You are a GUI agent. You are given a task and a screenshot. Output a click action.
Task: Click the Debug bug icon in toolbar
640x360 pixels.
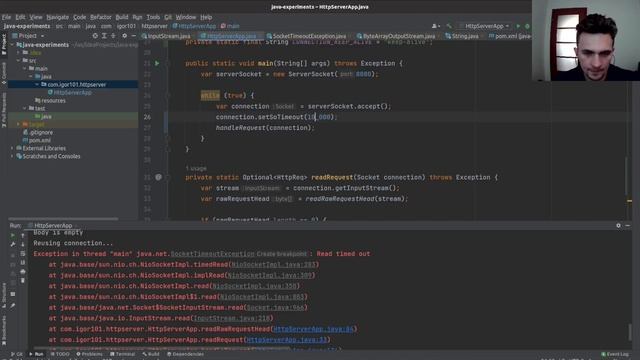(x=527, y=26)
